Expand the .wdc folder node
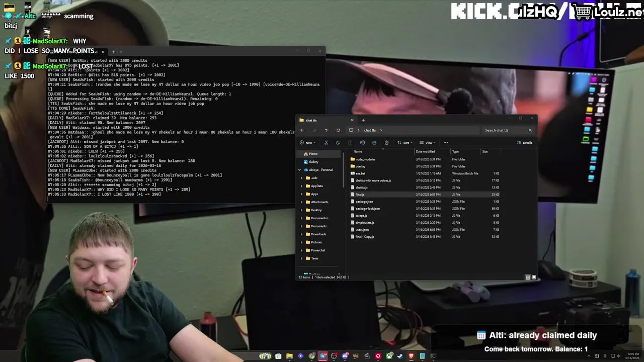 (x=302, y=178)
